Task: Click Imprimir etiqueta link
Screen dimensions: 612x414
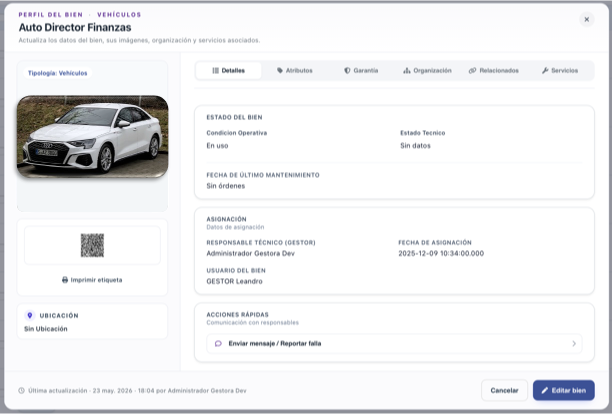Action: point(92,280)
